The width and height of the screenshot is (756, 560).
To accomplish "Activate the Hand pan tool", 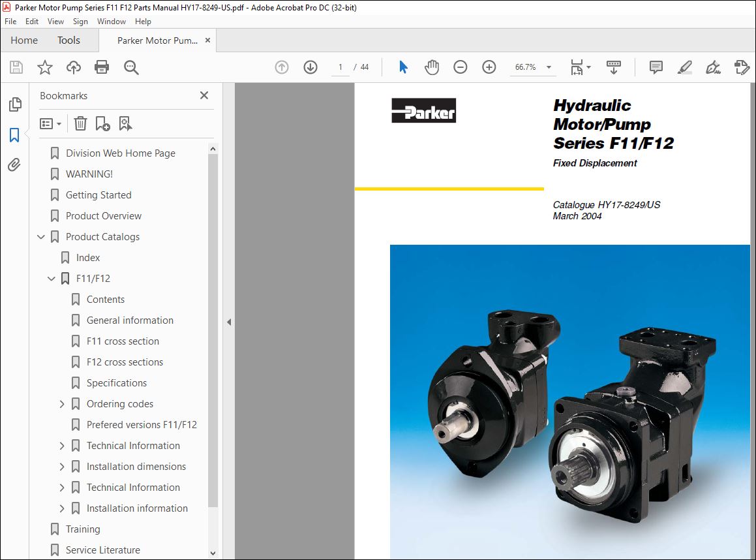I will (432, 67).
